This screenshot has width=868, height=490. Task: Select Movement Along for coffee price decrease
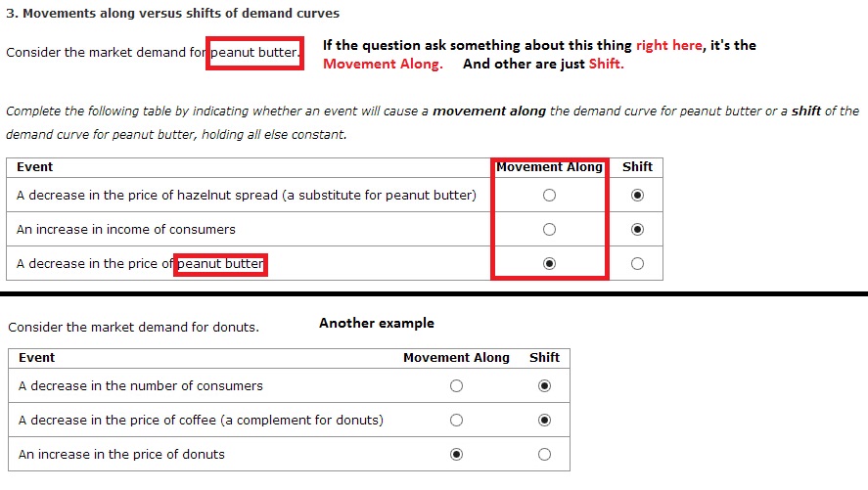pyautogui.click(x=456, y=421)
